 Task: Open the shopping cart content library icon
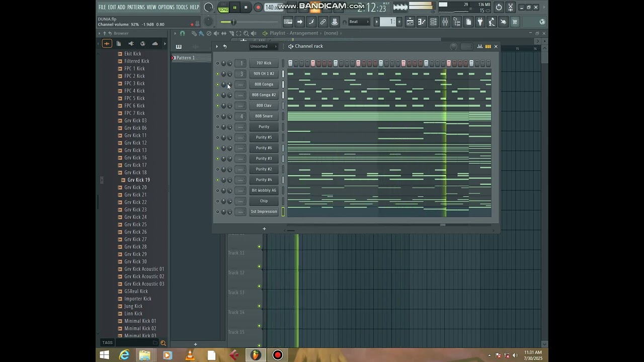pyautogui.click(x=515, y=22)
